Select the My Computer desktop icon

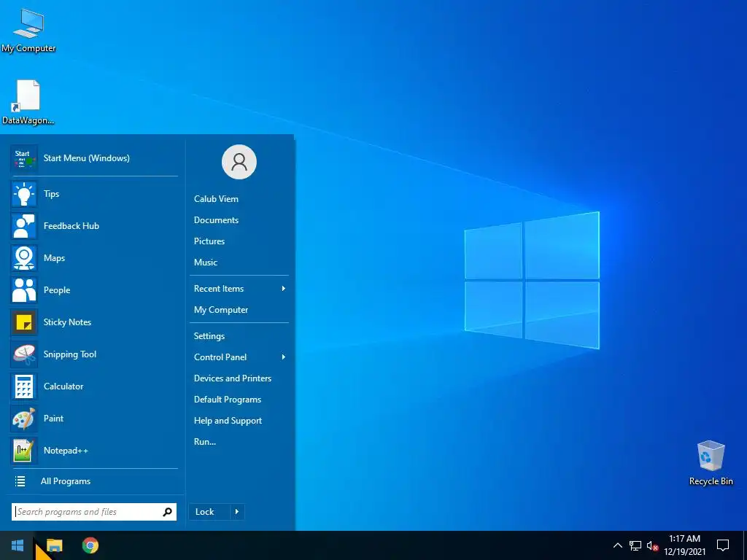[28, 31]
